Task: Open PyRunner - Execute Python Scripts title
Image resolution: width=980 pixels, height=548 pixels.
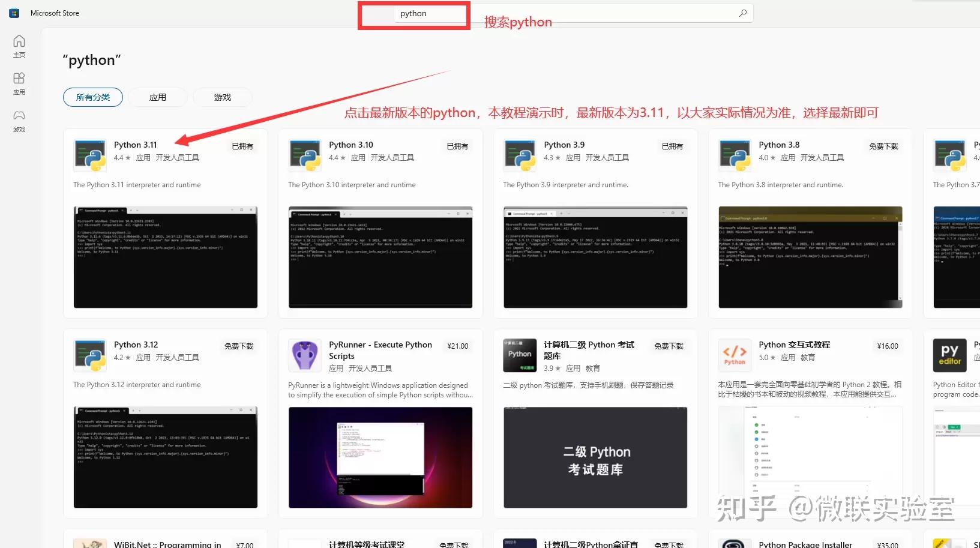Action: (x=380, y=350)
